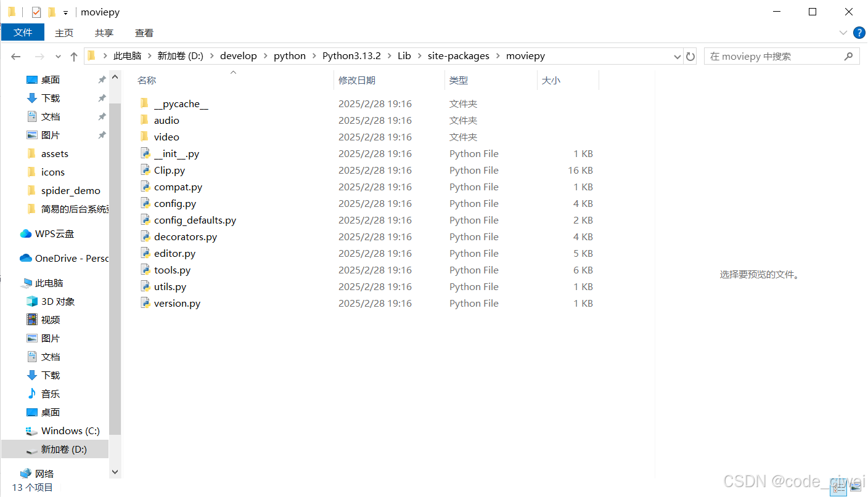This screenshot has height=497, width=868.
Task: Click the tools.py file icon
Action: pos(145,270)
